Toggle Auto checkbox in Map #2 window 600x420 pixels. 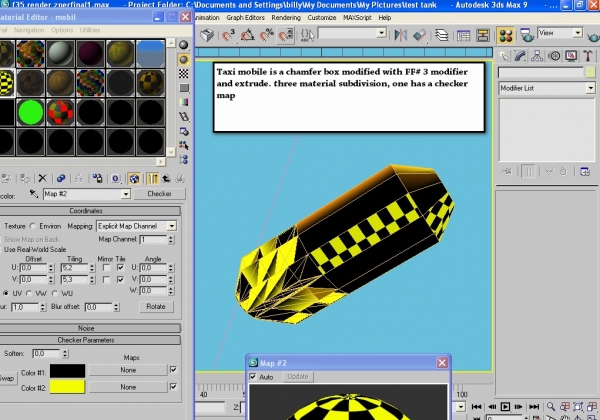(x=253, y=377)
